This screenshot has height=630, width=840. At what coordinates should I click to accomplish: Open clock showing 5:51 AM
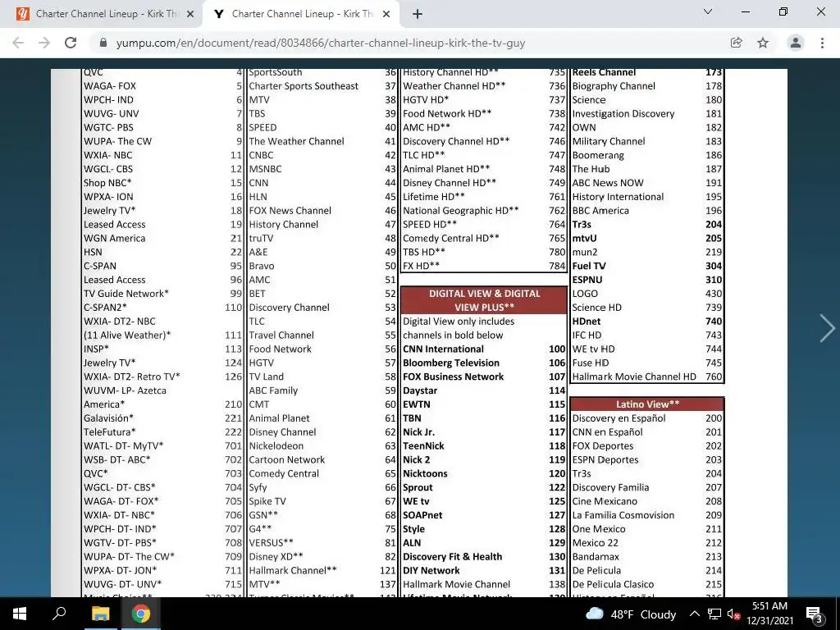tap(769, 614)
